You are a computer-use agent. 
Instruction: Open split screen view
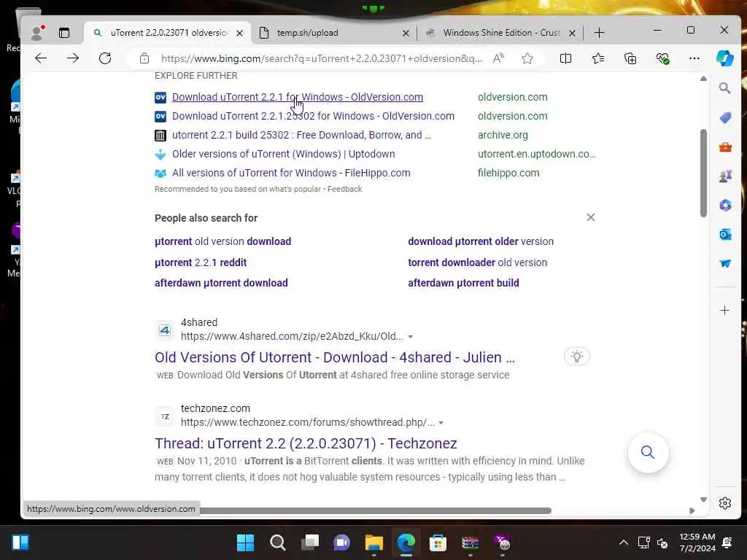pos(565,58)
